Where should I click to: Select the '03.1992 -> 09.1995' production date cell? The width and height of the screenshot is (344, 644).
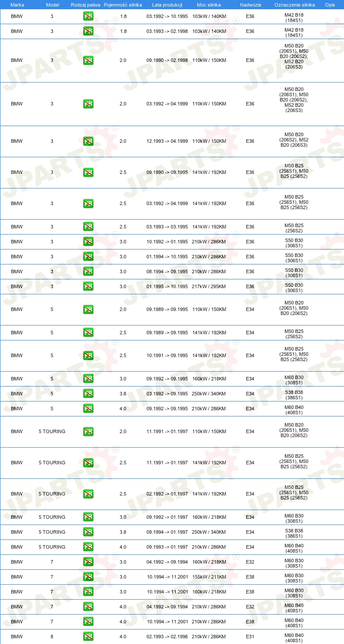(167, 394)
